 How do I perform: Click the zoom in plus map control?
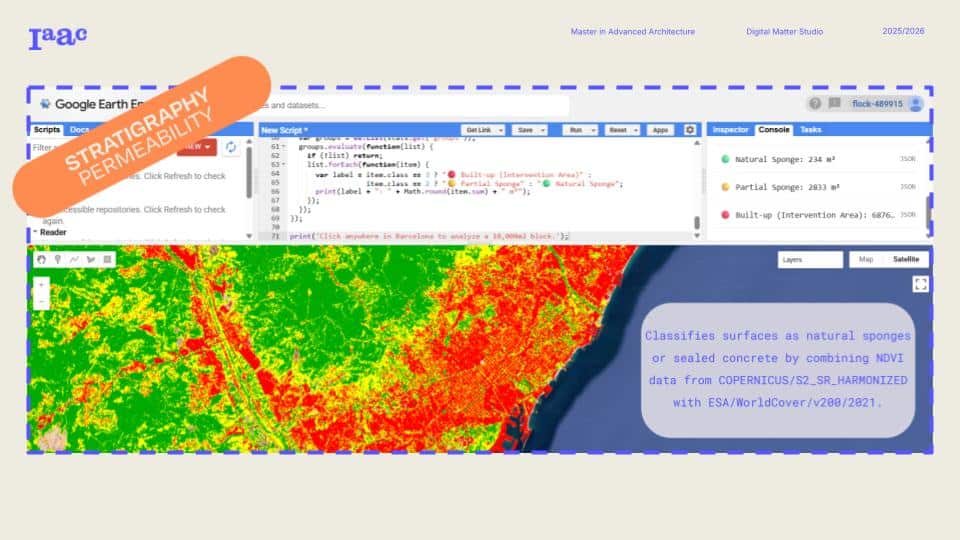point(40,284)
